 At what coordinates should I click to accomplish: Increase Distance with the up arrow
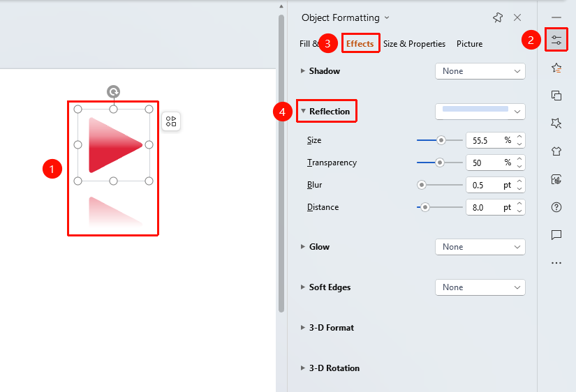point(519,204)
